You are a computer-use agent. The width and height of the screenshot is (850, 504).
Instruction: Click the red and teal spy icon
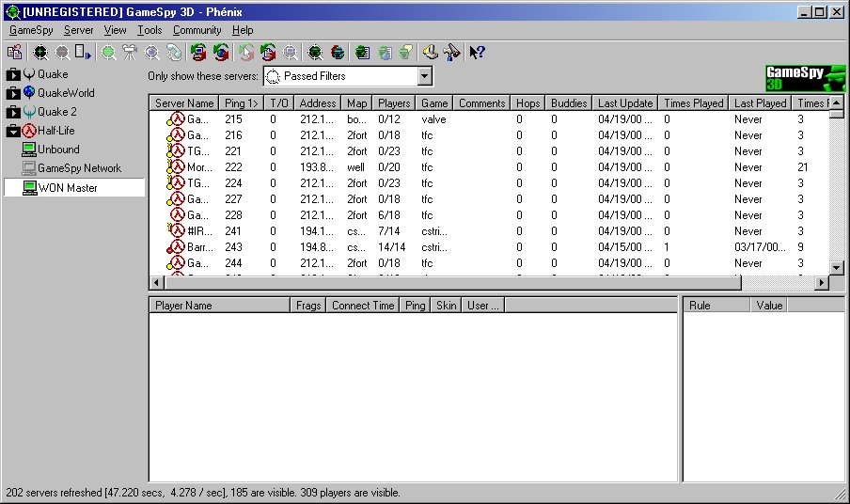coord(338,53)
